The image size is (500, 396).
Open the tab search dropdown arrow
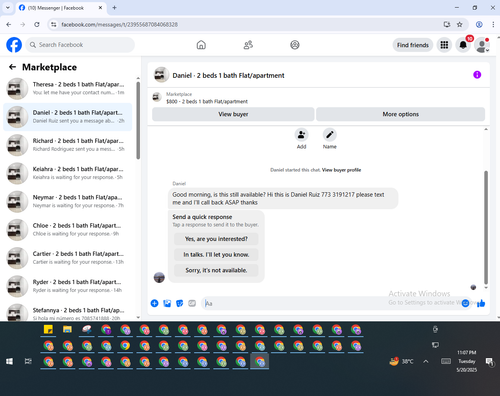(x=8, y=8)
